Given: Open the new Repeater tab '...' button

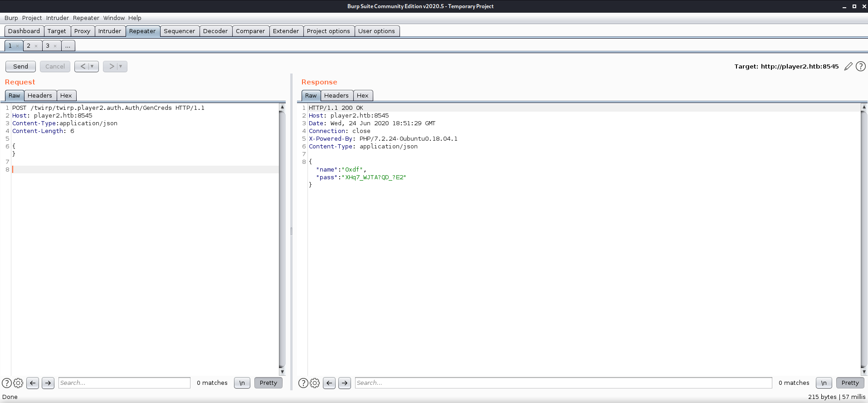Looking at the screenshot, I should click(x=68, y=46).
